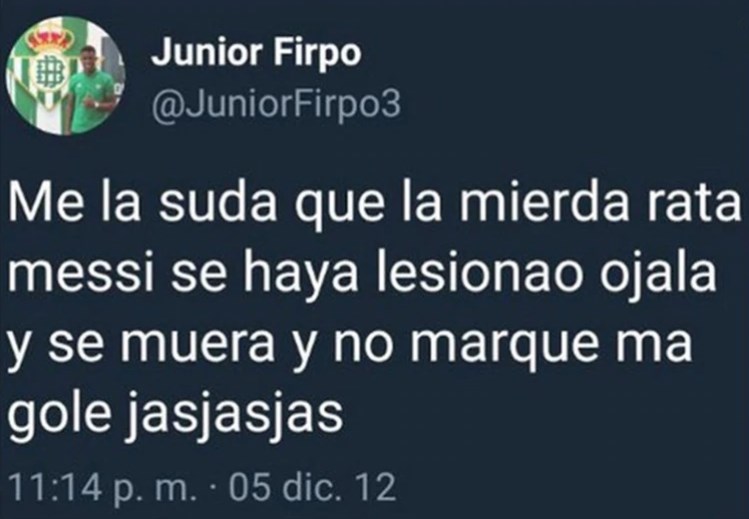Click the word 'suda' in the tweet
Image resolution: width=749 pixels, height=519 pixels.
218,203
